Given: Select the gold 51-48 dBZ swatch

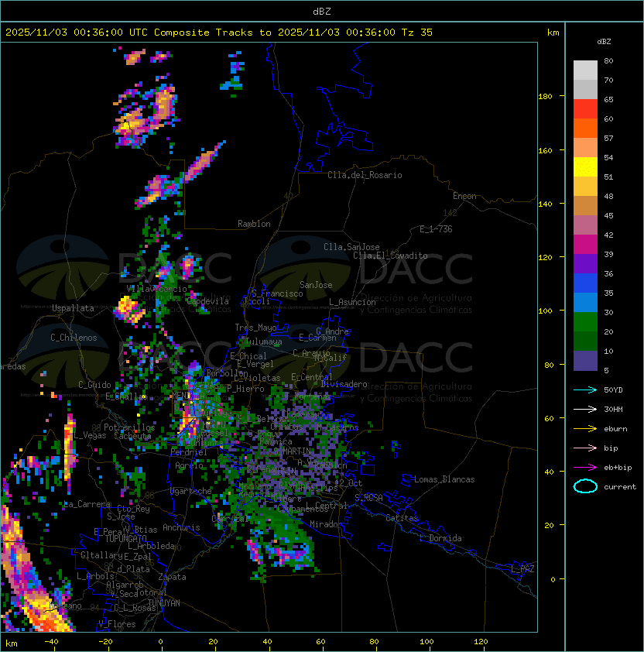Looking at the screenshot, I should [x=585, y=187].
